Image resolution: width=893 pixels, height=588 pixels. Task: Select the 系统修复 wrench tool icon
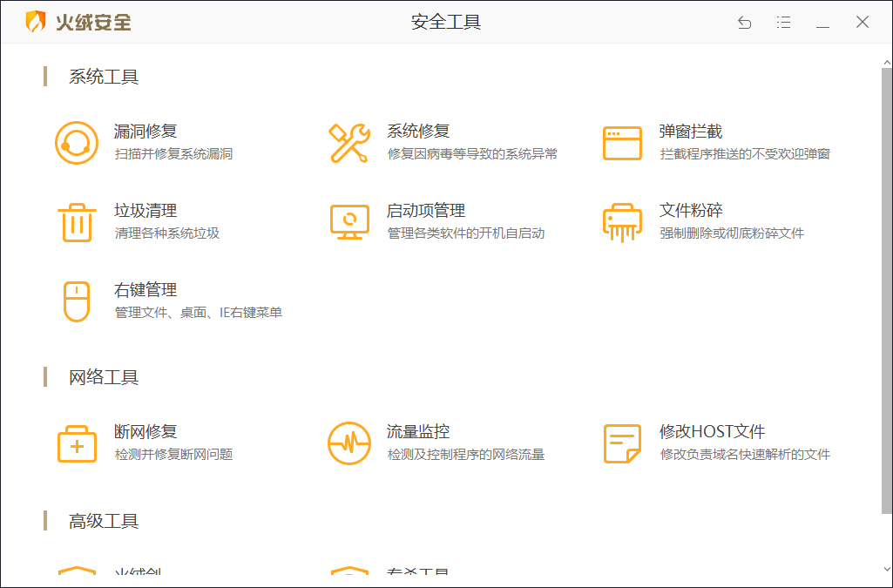tap(348, 142)
